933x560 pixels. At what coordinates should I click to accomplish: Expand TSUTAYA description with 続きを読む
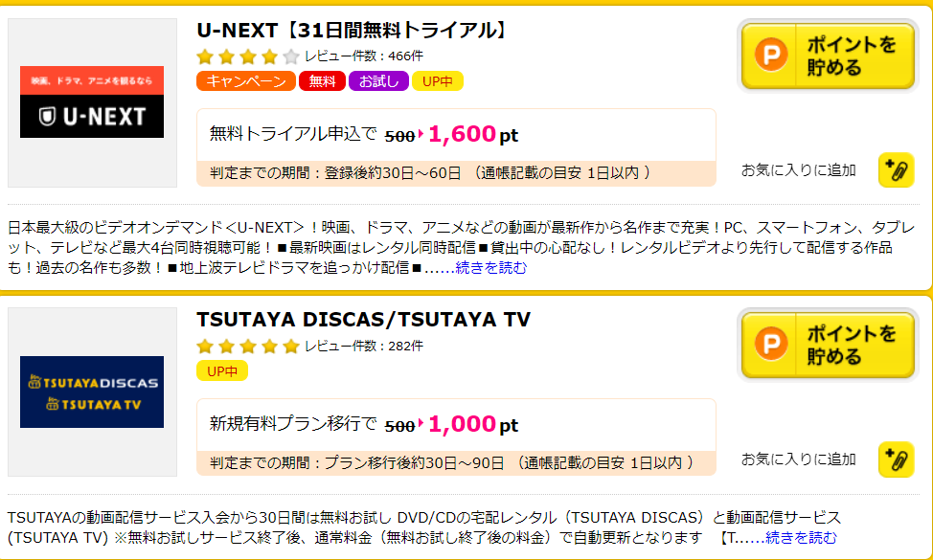coord(801,538)
